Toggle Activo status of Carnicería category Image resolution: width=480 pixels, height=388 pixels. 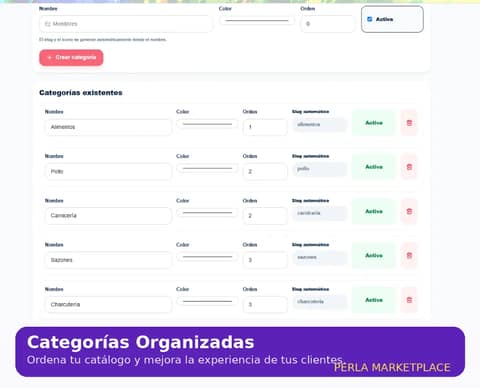point(374,211)
